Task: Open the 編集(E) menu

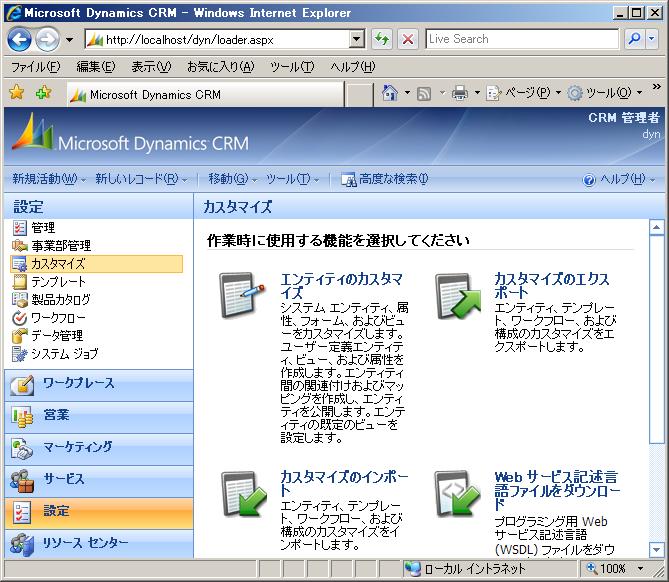Action: 96,67
